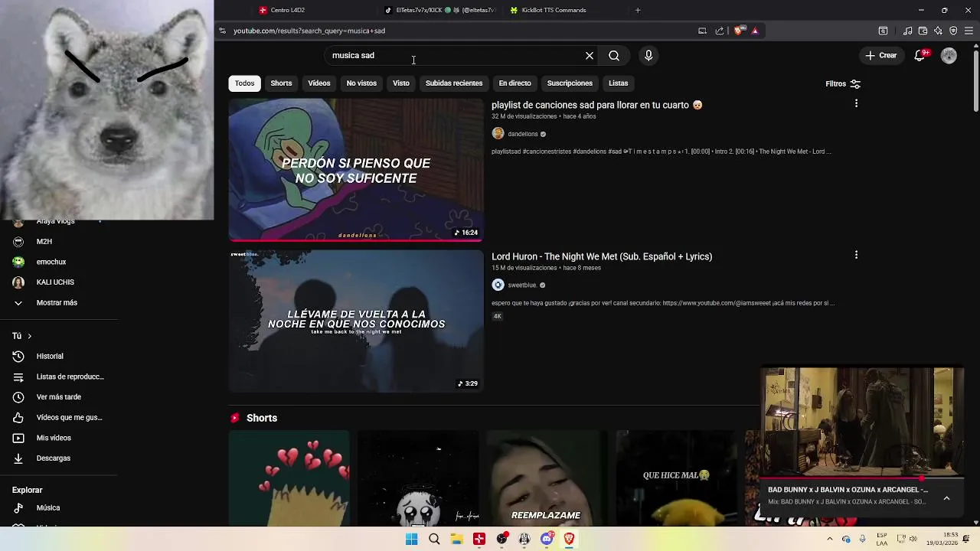The image size is (980, 551).
Task: Open options for dandelions playlist video
Action: pyautogui.click(x=856, y=103)
